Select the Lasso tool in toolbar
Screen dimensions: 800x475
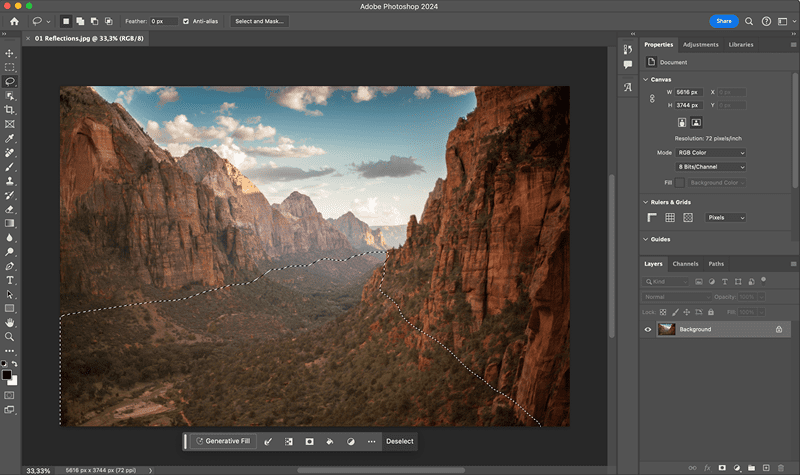click(x=10, y=82)
